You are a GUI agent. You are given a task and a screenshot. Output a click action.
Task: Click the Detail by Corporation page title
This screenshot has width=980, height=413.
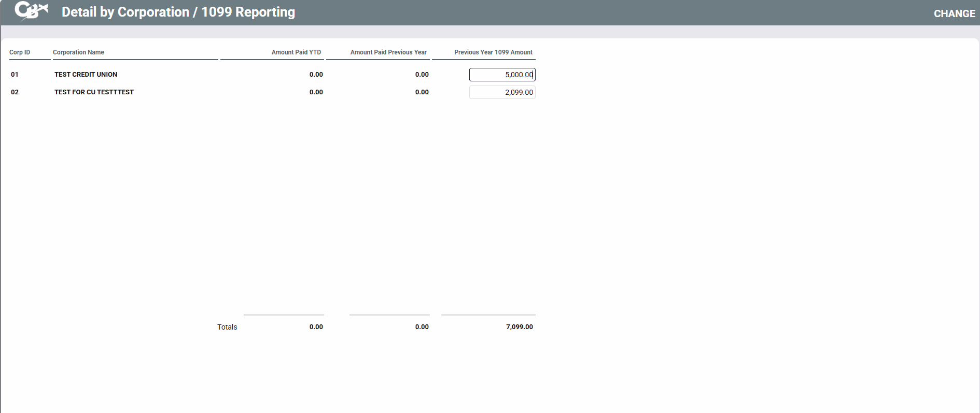[x=178, y=12]
